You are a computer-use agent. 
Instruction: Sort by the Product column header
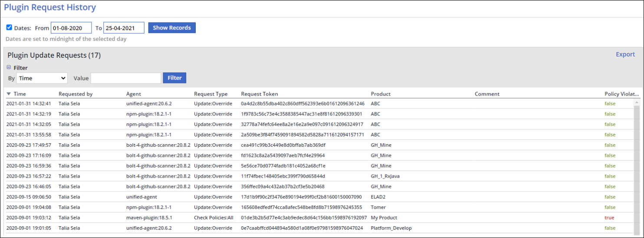click(x=381, y=94)
